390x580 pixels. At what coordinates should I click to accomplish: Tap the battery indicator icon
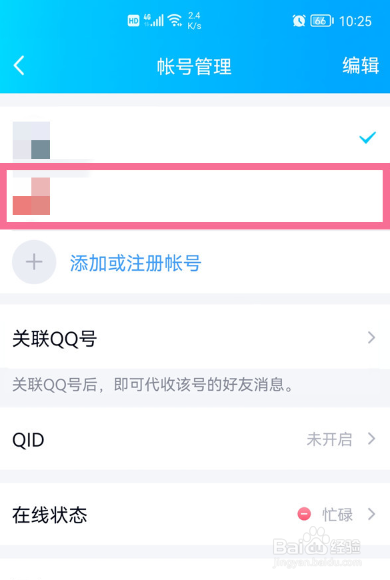322,21
